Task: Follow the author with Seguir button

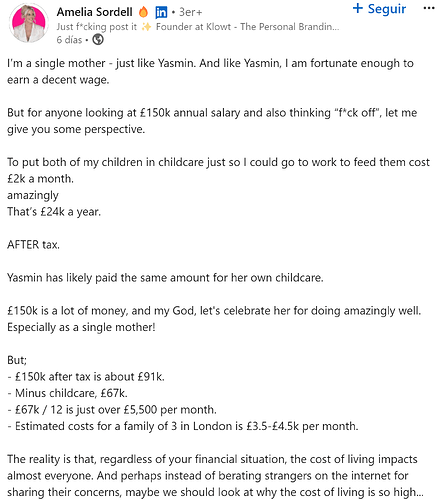Action: pos(379,9)
